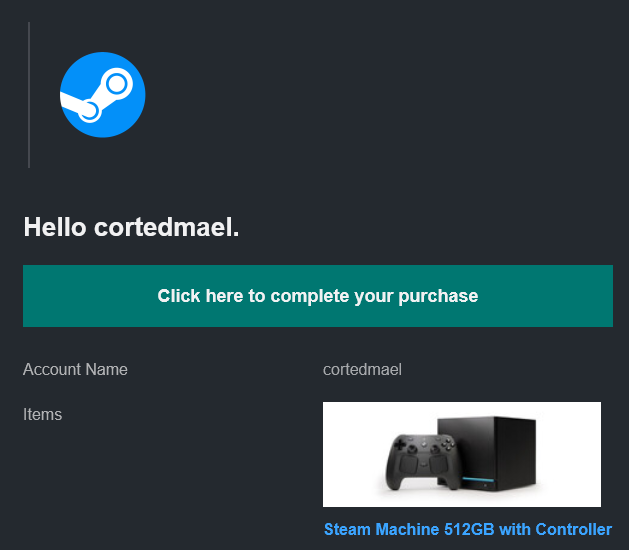Click the controller's right trackpad
Image resolution: width=629 pixels, height=550 pixels.
pyautogui.click(x=438, y=464)
